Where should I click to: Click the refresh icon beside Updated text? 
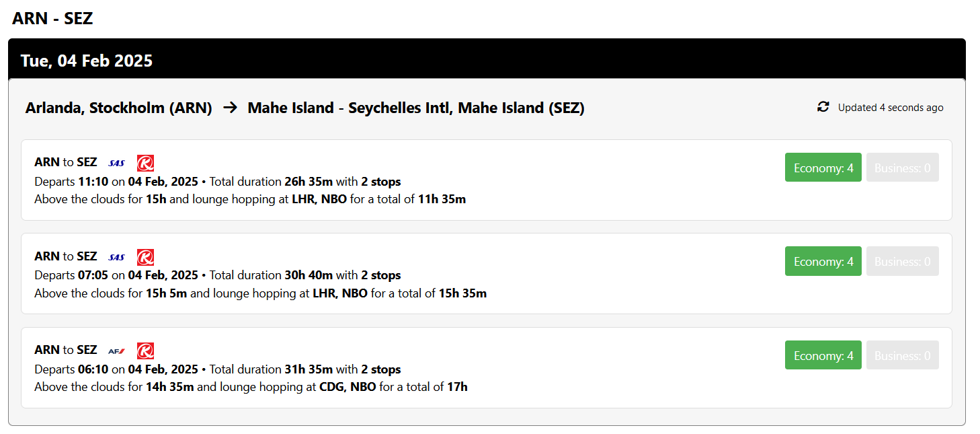click(823, 107)
